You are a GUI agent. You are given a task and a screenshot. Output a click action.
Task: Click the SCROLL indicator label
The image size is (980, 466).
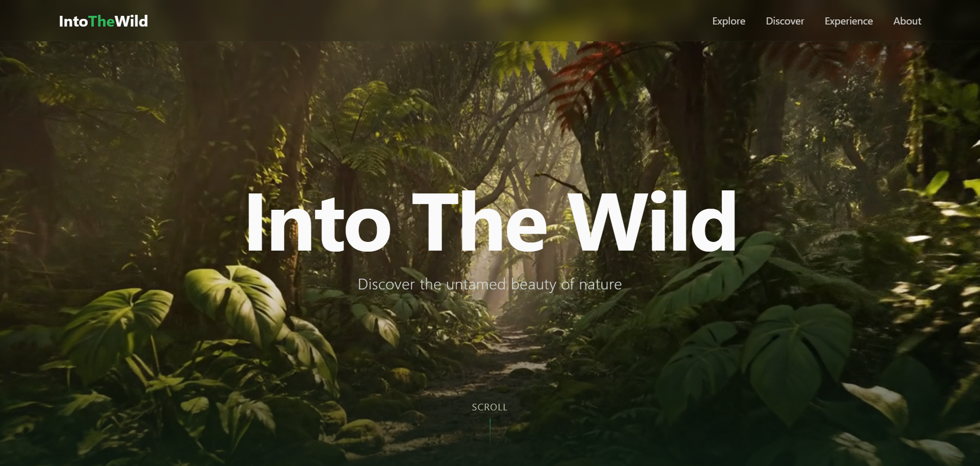(489, 407)
